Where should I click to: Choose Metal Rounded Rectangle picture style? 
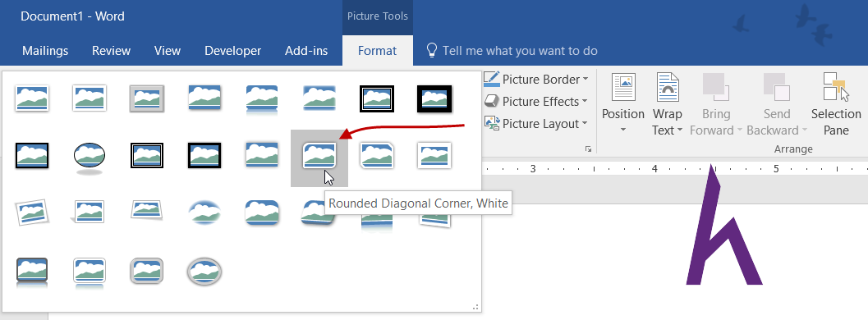tap(147, 271)
